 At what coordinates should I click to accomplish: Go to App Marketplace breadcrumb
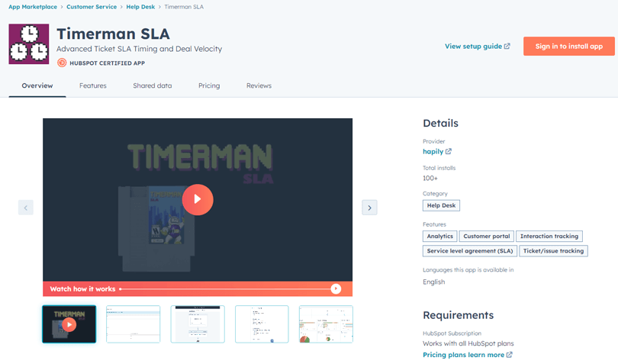pyautogui.click(x=33, y=7)
